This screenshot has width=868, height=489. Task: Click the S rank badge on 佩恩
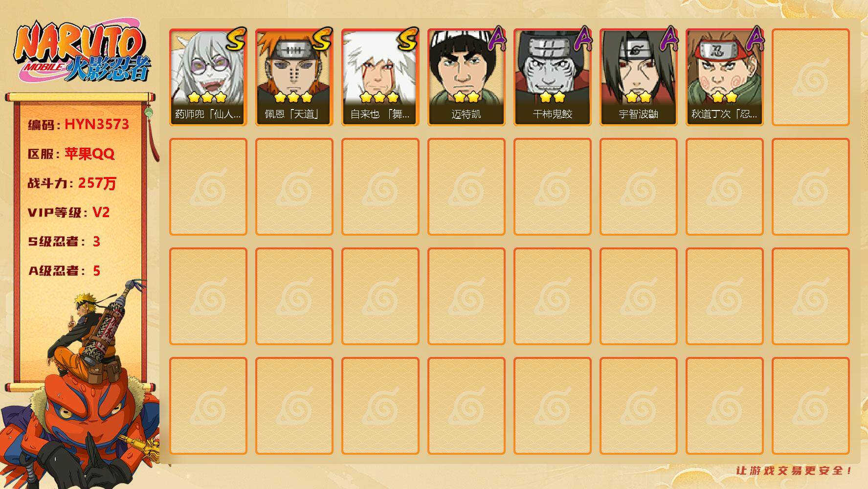[x=322, y=40]
